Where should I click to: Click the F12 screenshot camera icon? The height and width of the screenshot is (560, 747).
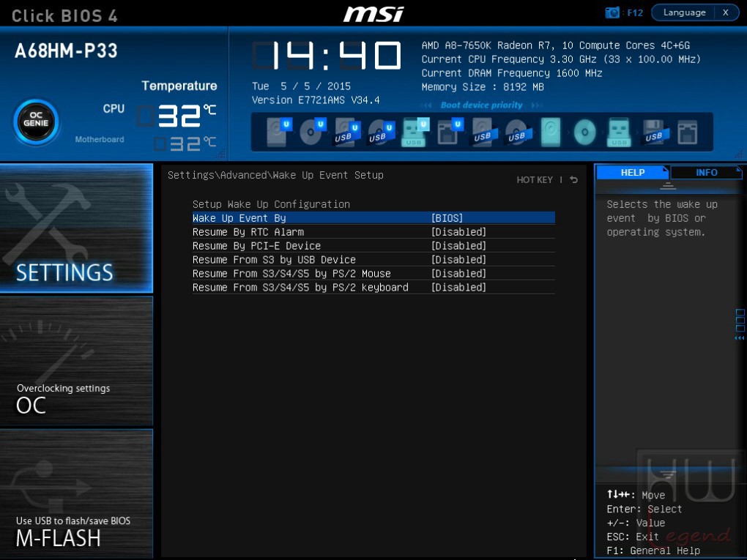point(612,12)
